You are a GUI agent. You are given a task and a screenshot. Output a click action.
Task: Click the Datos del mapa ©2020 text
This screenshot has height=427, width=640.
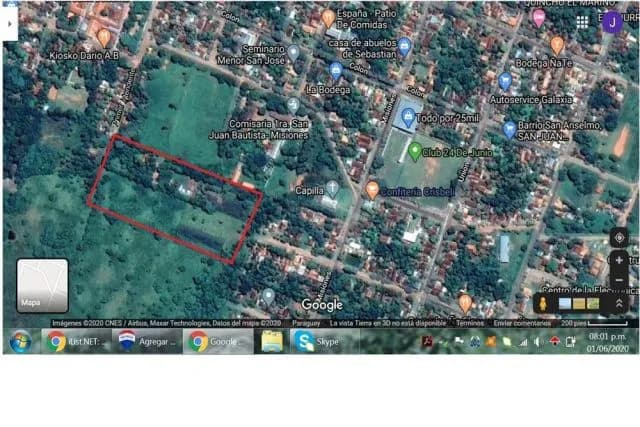[249, 323]
